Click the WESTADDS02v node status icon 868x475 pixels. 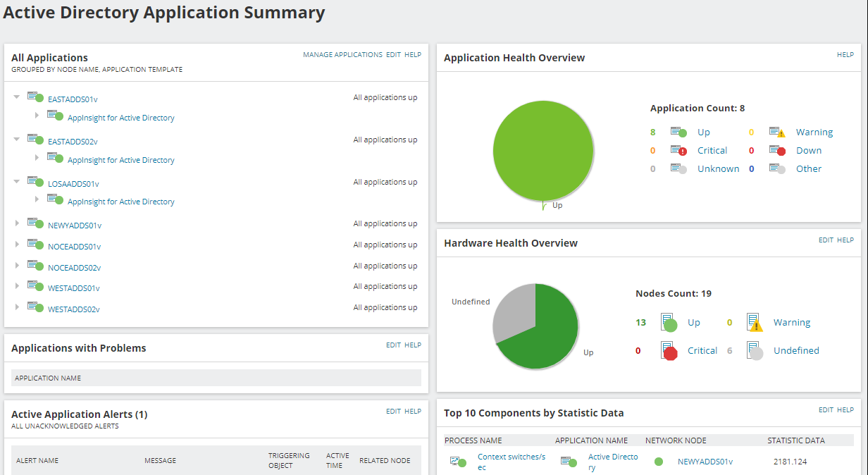[35, 307]
